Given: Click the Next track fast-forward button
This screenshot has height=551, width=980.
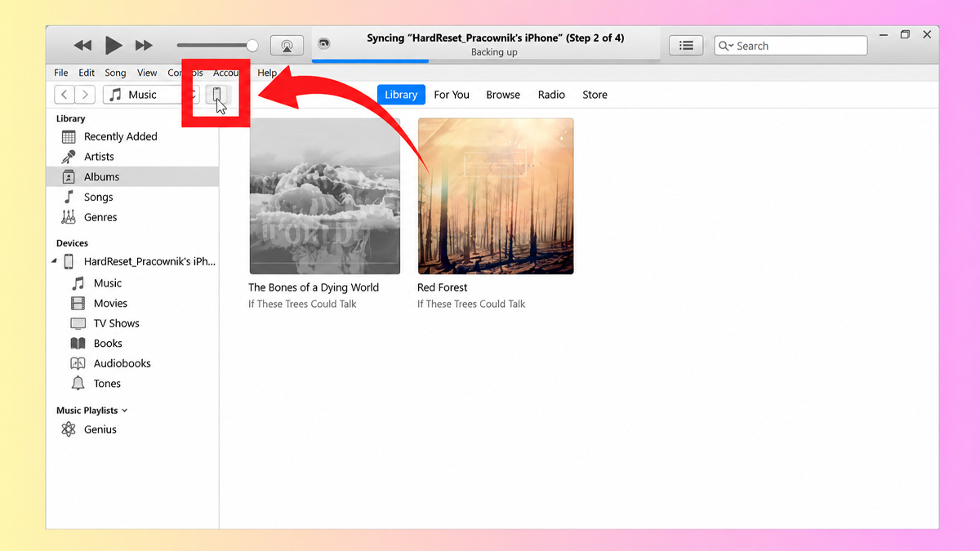Looking at the screenshot, I should tap(144, 46).
